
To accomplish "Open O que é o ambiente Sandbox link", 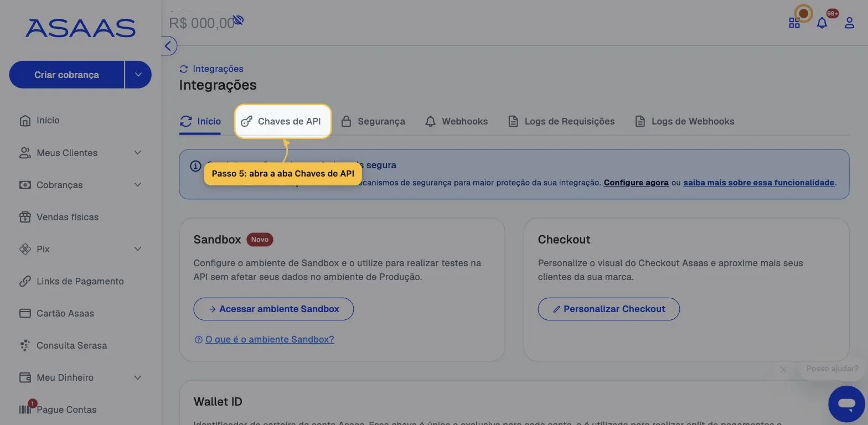I will pos(270,340).
